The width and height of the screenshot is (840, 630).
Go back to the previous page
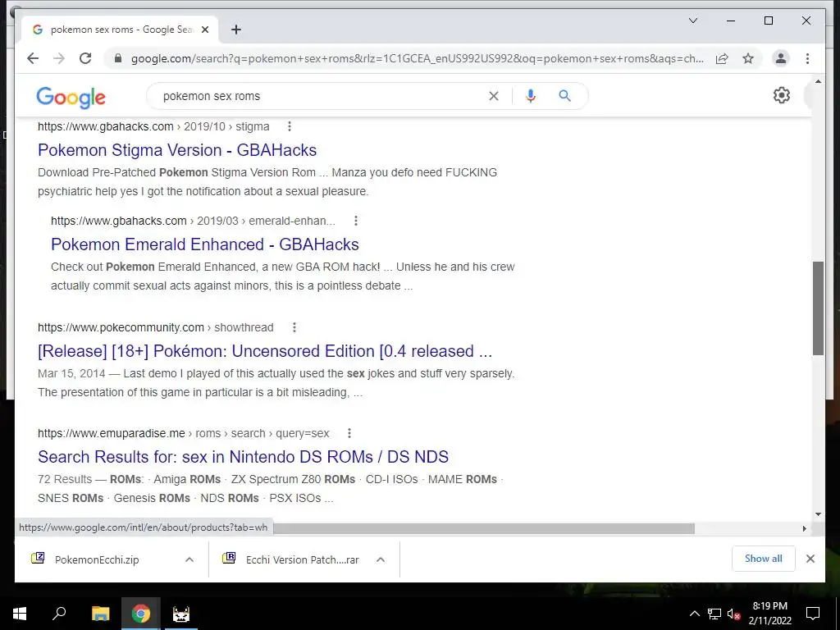click(33, 58)
